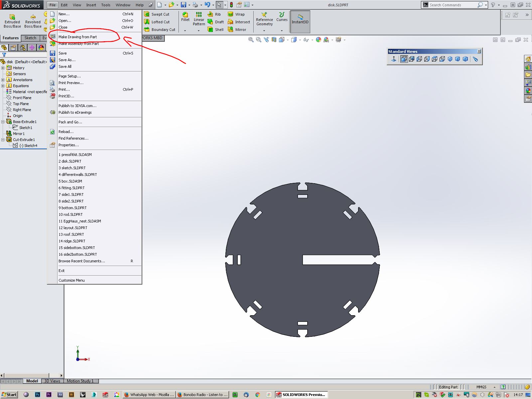Collapse the Cut-Extrude1 feature

(x=3, y=140)
